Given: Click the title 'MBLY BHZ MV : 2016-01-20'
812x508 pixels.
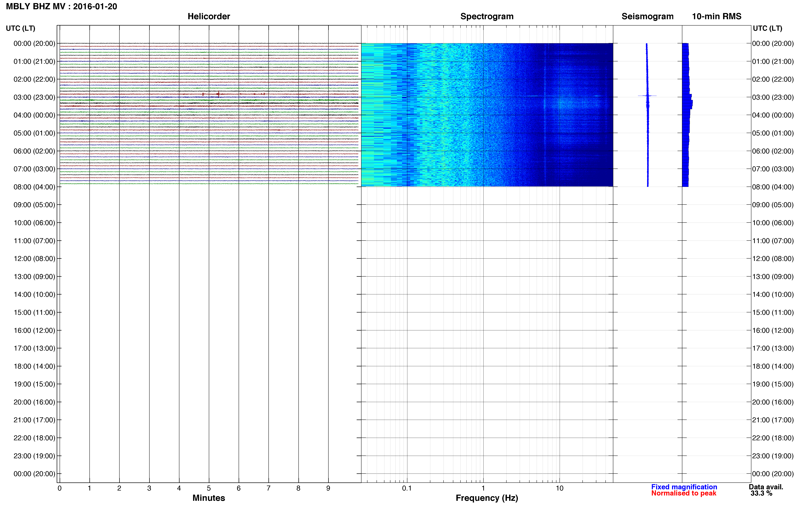Looking at the screenshot, I should (61, 6).
